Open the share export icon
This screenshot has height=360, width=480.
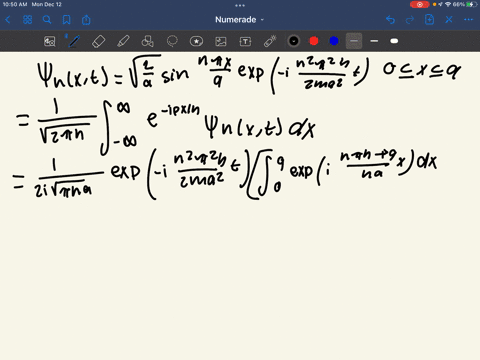pyautogui.click(x=86, y=20)
